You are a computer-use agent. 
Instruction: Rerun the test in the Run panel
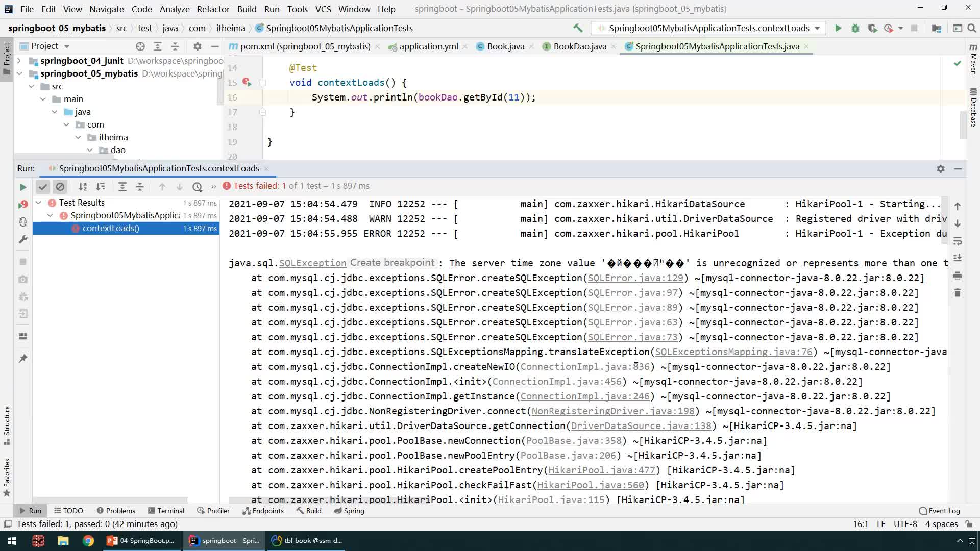[x=23, y=187]
